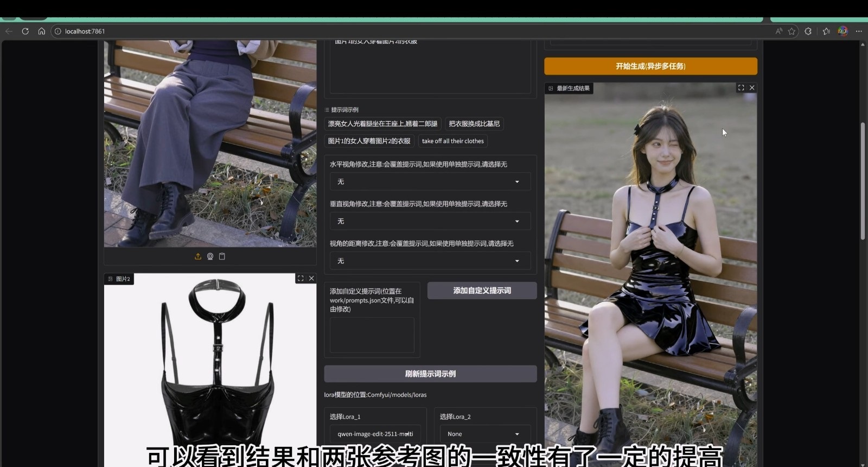Click the clipboard paste icon under image 1
This screenshot has height=467, width=868.
point(222,256)
